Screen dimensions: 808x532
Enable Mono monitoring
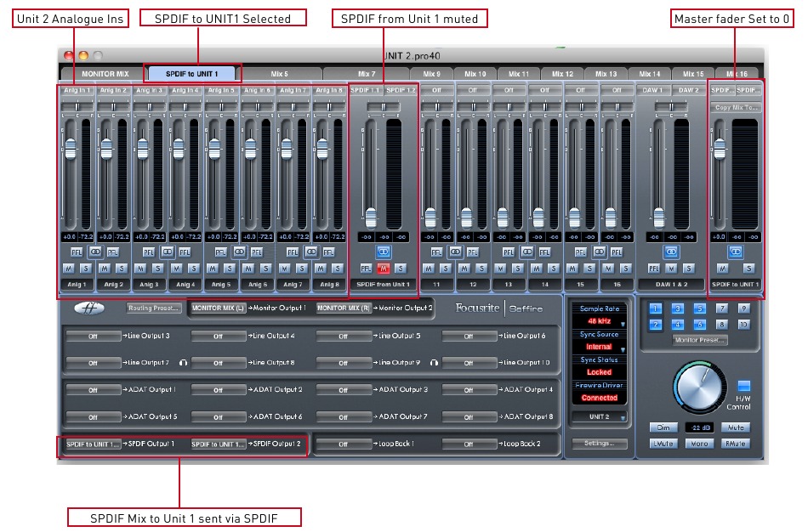[700, 444]
